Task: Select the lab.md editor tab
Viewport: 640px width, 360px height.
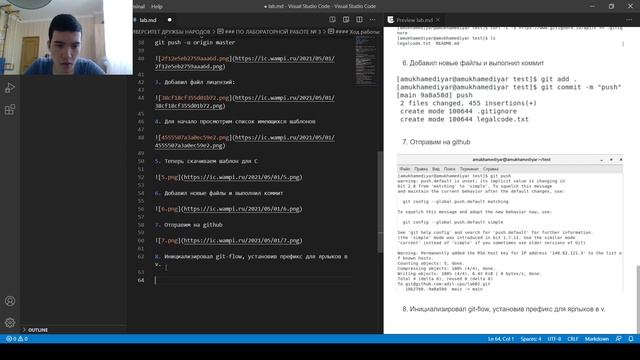Action: [x=148, y=20]
